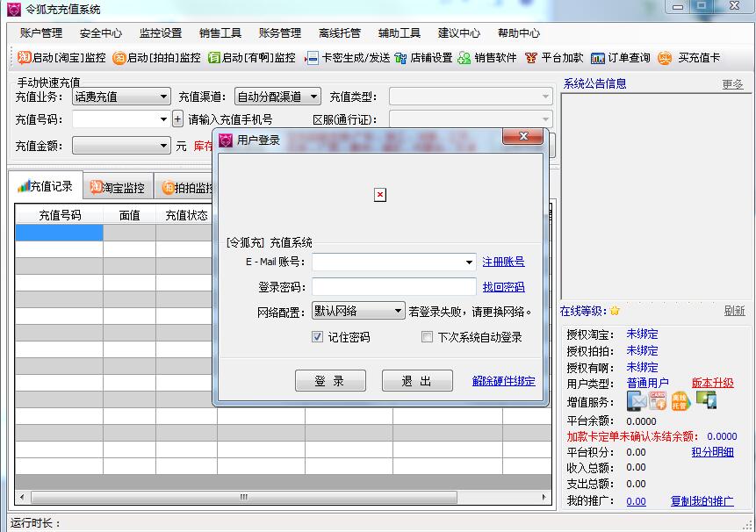Open 订单查询 toolbar item
Viewport: 756px width, 532px height.
coord(621,58)
